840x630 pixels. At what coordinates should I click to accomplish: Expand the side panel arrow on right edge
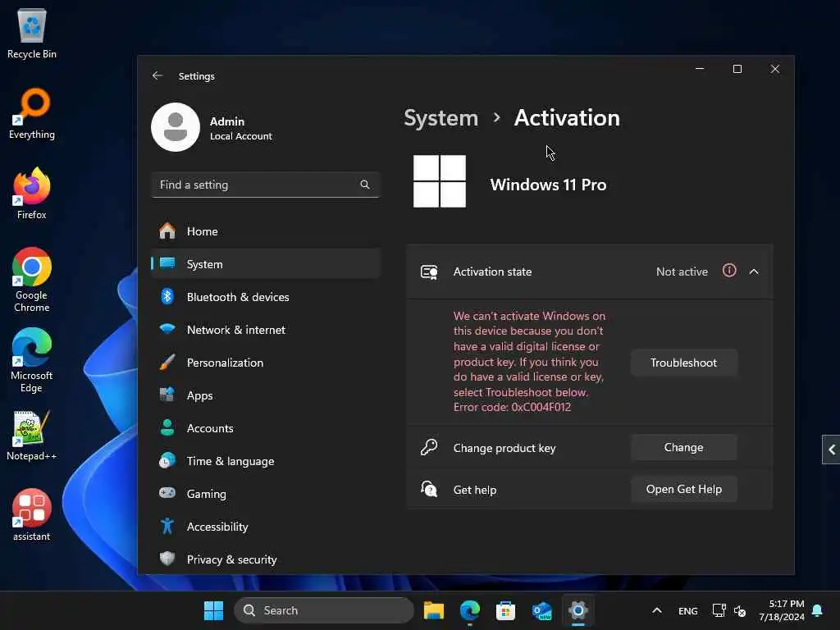[831, 450]
